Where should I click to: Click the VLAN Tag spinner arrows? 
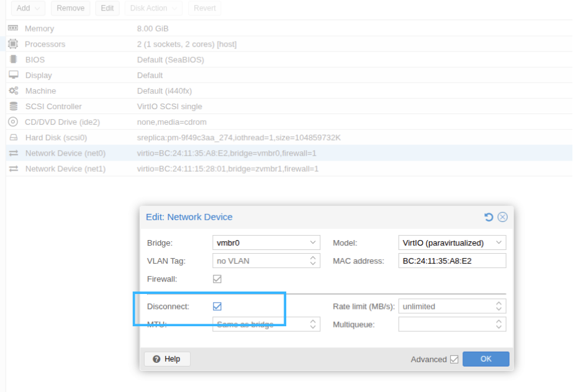(313, 261)
